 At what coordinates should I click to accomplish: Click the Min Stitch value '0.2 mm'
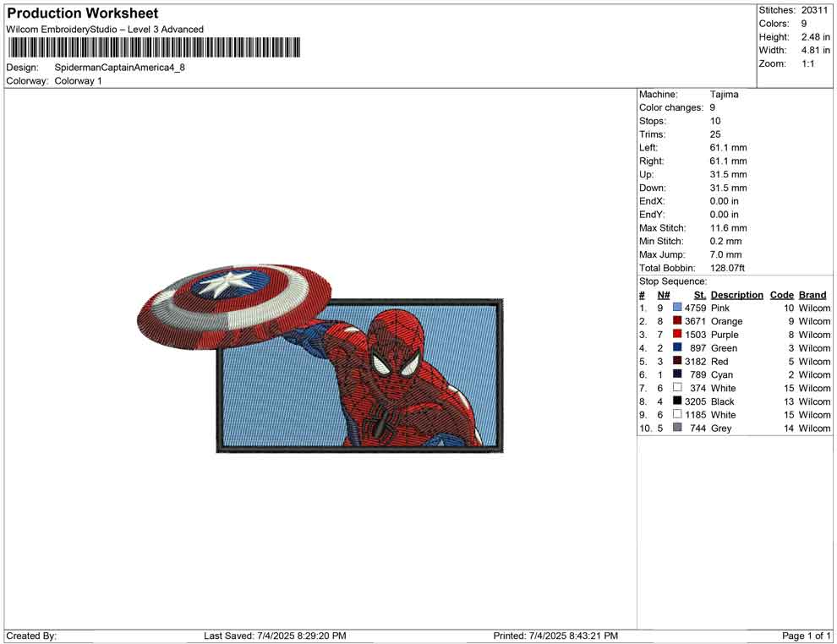coord(725,241)
